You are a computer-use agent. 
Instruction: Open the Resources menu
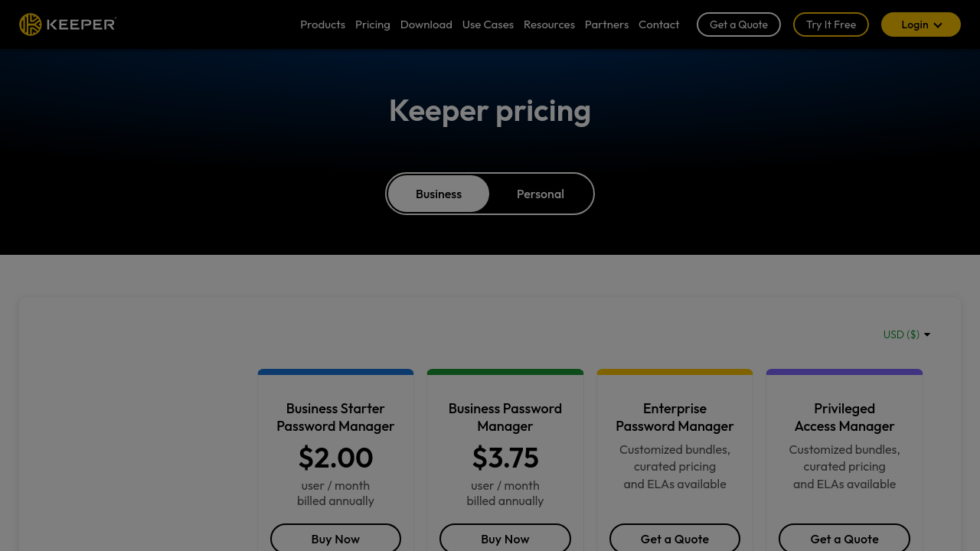[x=549, y=24]
